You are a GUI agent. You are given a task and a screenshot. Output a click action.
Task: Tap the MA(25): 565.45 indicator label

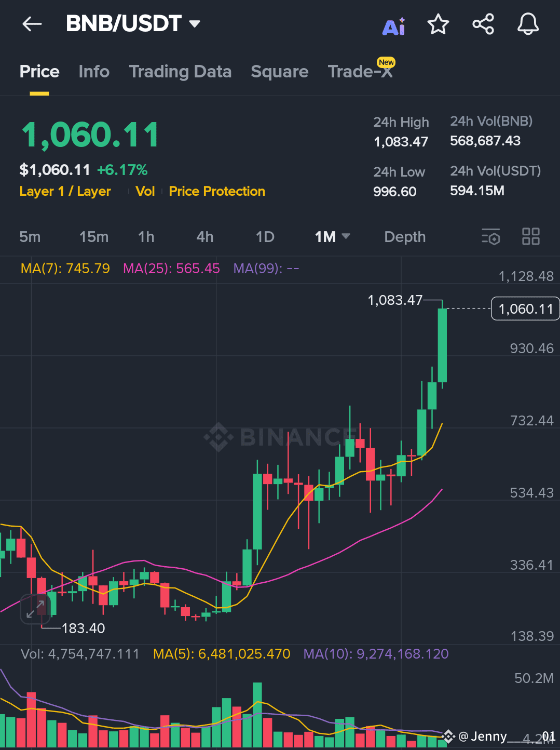[171, 269]
